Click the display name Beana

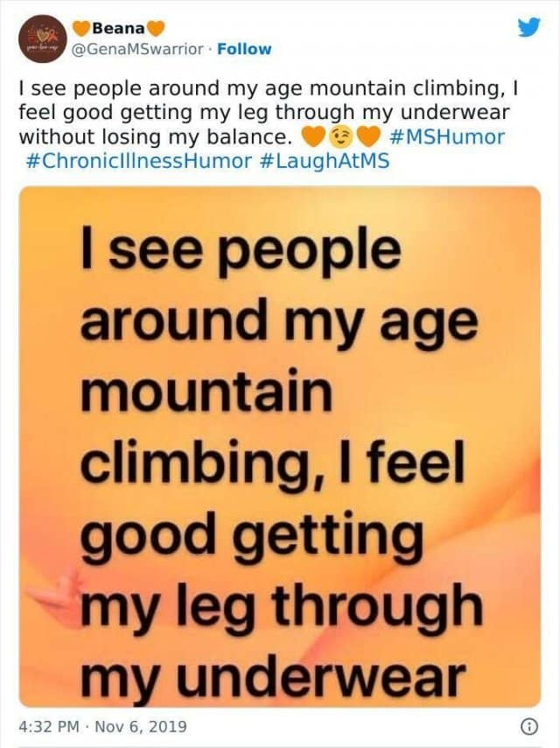pyautogui.click(x=119, y=28)
